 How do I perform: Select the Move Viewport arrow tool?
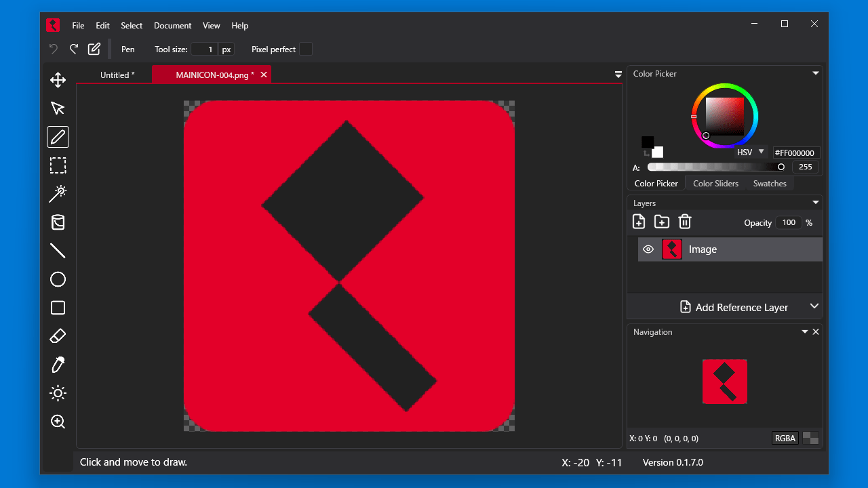tap(58, 108)
